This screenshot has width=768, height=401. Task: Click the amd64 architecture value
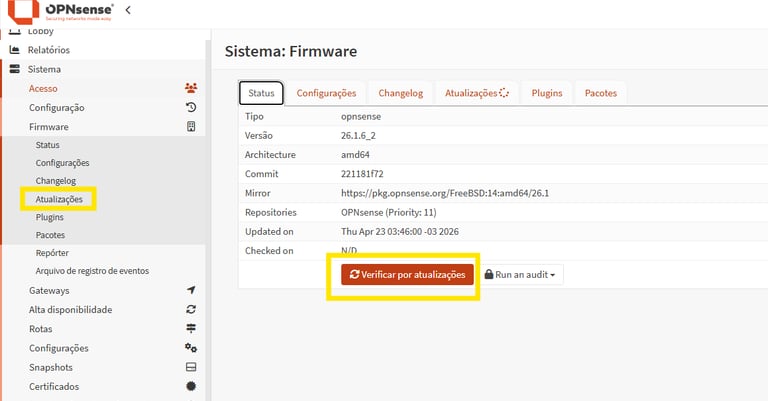pos(355,155)
